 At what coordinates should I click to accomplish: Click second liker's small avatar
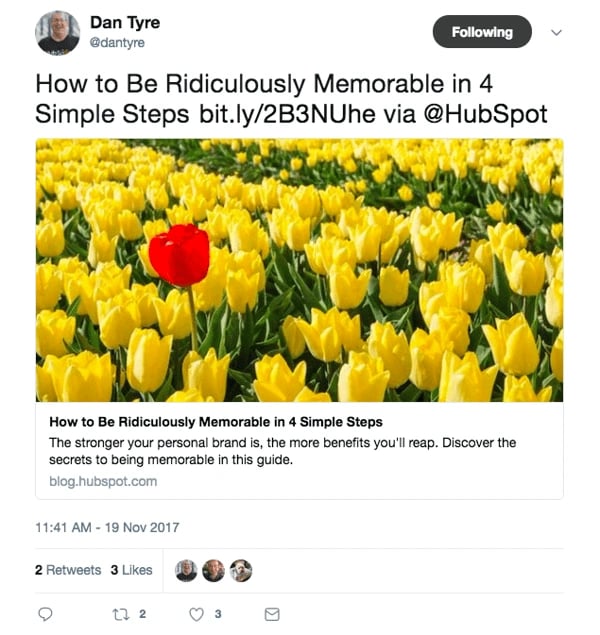[x=213, y=570]
